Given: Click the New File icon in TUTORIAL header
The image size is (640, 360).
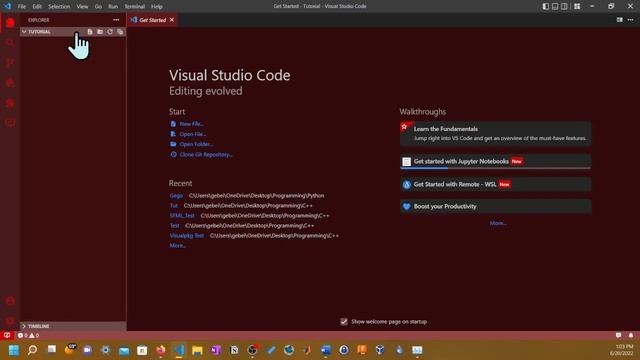Looking at the screenshot, I should (x=90, y=32).
